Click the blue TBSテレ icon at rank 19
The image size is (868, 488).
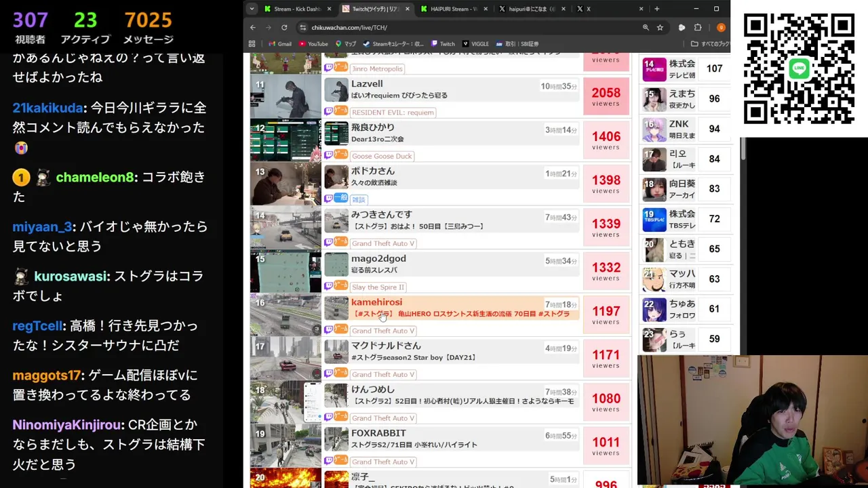tap(654, 219)
